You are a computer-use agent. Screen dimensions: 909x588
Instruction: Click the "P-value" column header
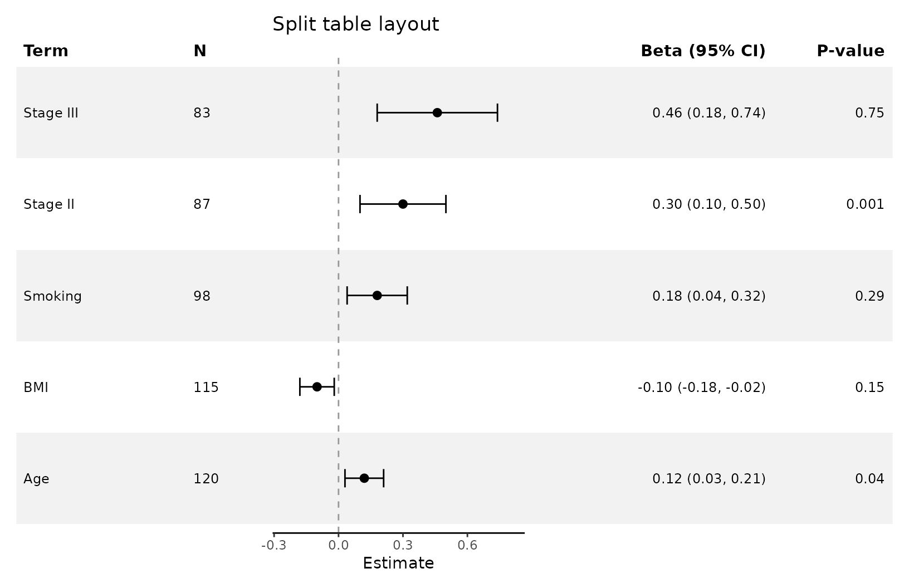850,51
